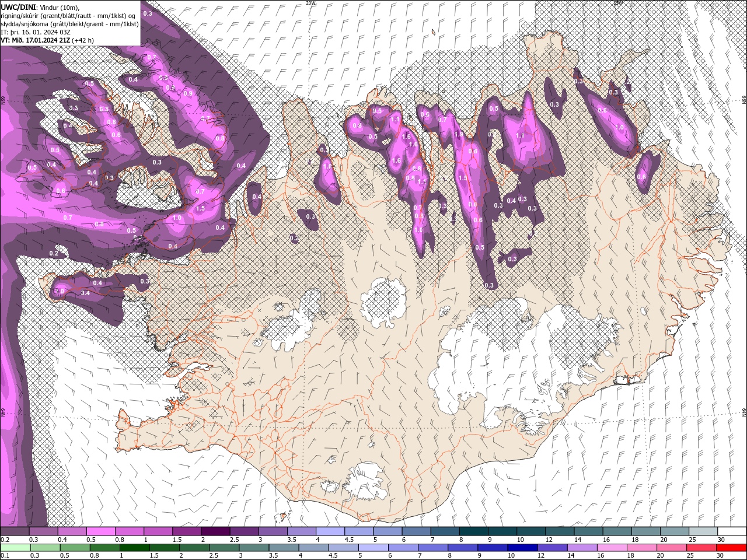Click the white swatch after 30 in upper scale

tap(732, 531)
